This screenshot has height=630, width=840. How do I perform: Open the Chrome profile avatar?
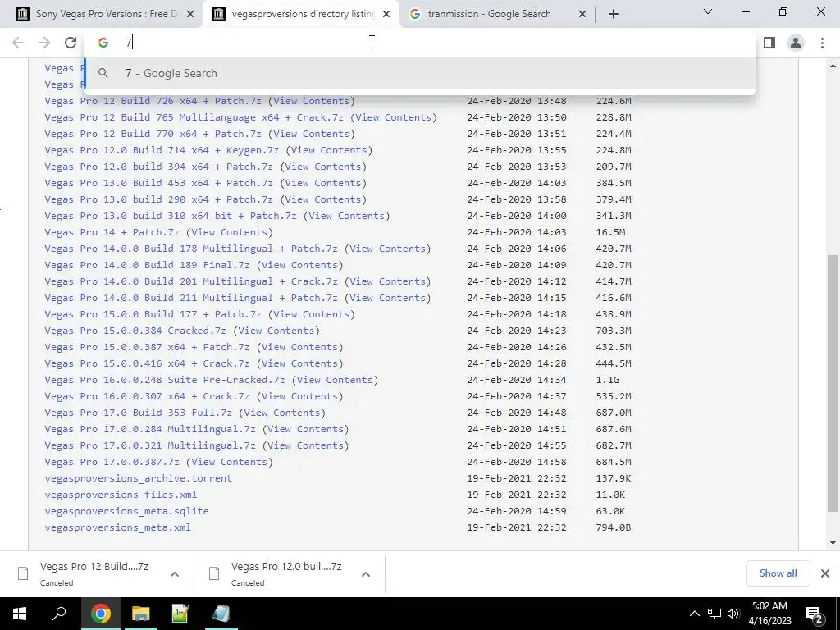796,43
